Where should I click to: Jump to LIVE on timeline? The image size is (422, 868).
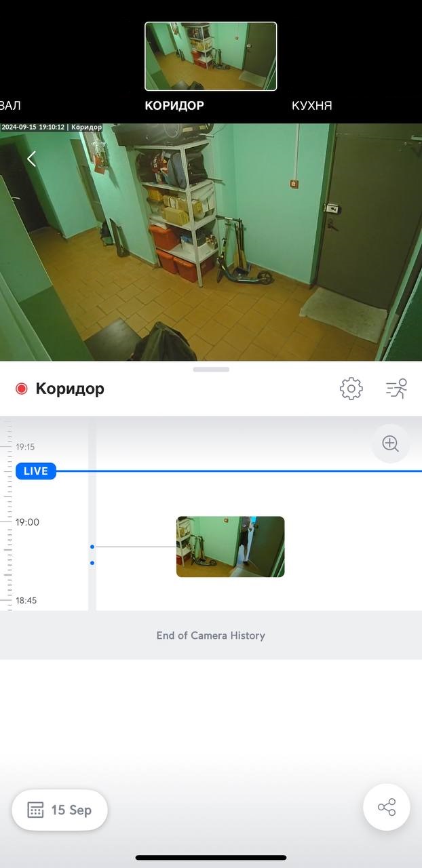click(36, 471)
